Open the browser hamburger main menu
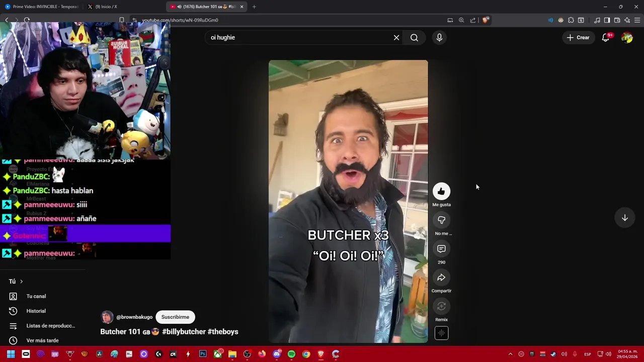 (637, 20)
